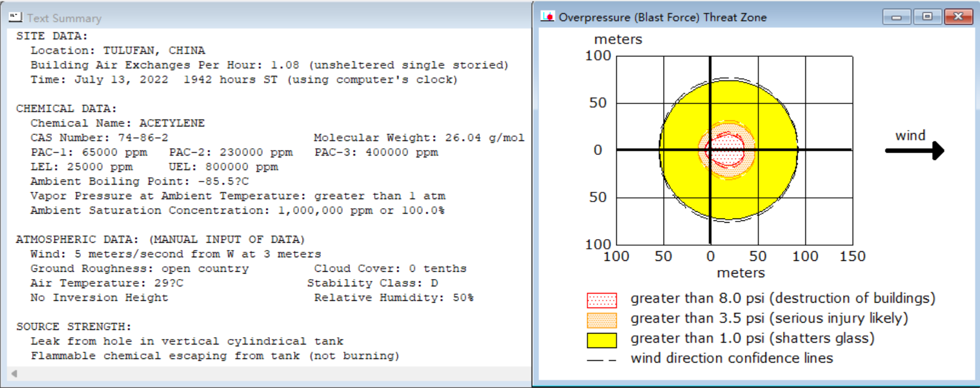Click the CAS Number: 74-86-2 text
Image resolution: width=980 pixels, height=388 pixels.
[99, 137]
